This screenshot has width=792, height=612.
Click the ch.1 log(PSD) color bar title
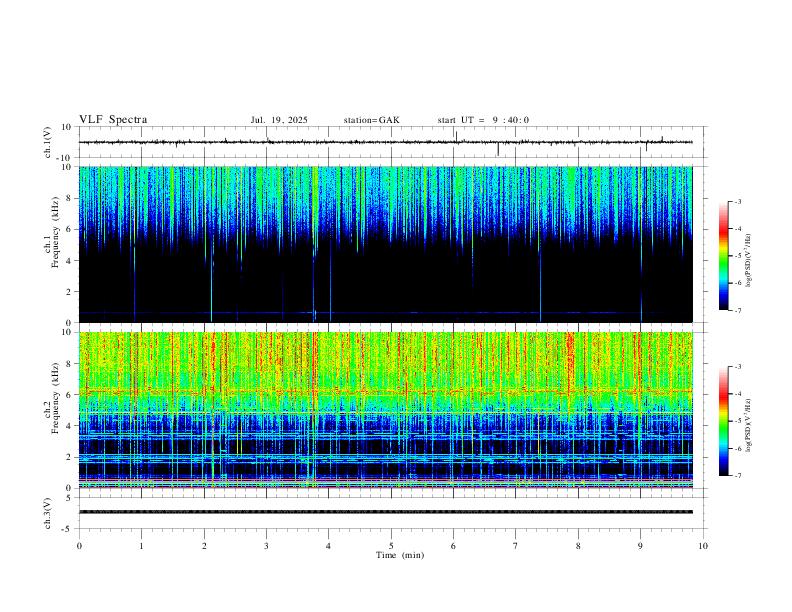[749, 260]
